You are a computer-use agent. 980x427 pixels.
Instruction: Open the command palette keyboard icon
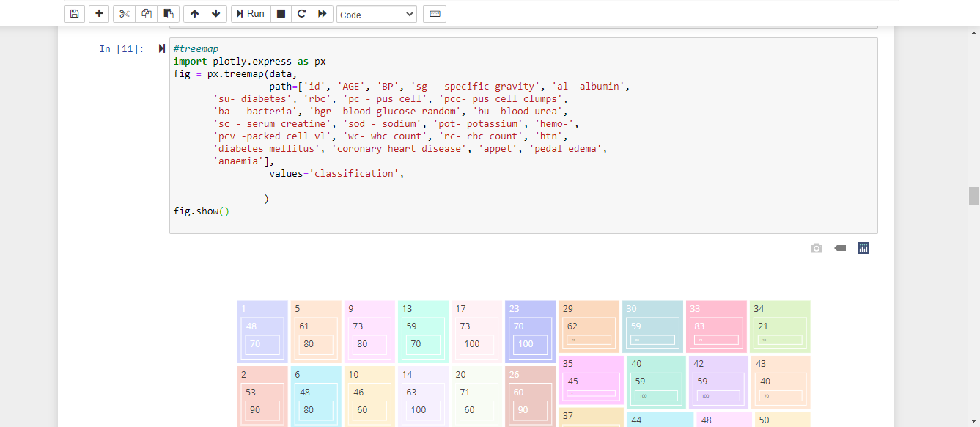click(x=435, y=14)
